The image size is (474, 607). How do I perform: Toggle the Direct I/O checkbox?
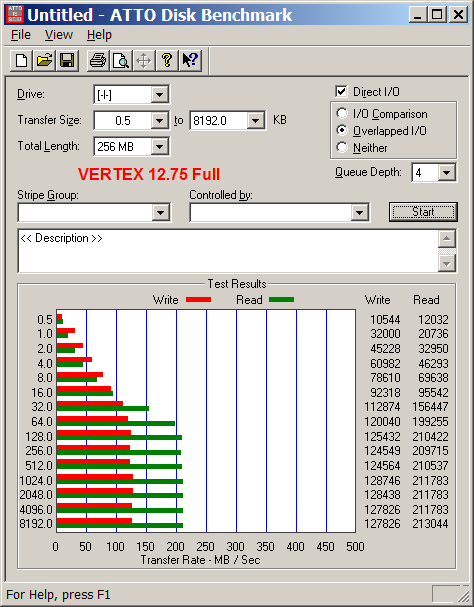point(341,92)
